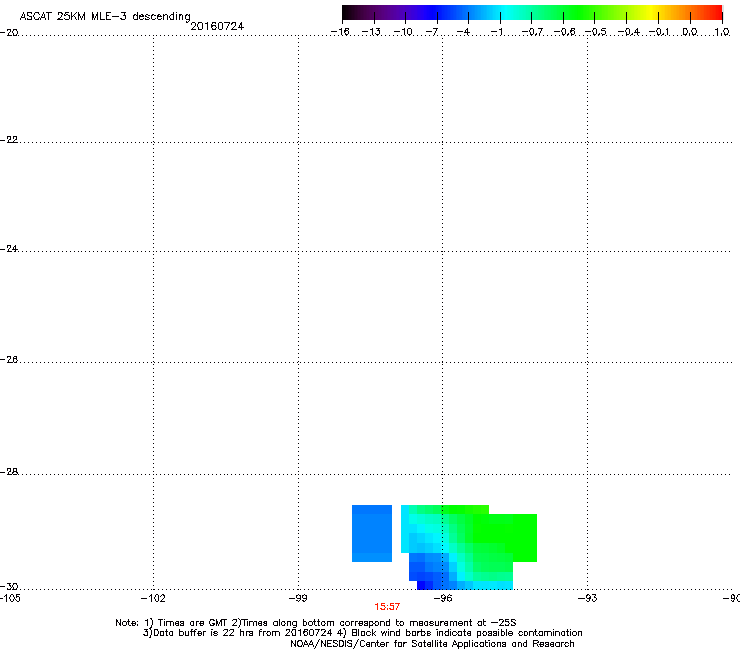Click the "ASCAT 25KM MLE-3 descending" title
740x650 pixels.
(105, 17)
